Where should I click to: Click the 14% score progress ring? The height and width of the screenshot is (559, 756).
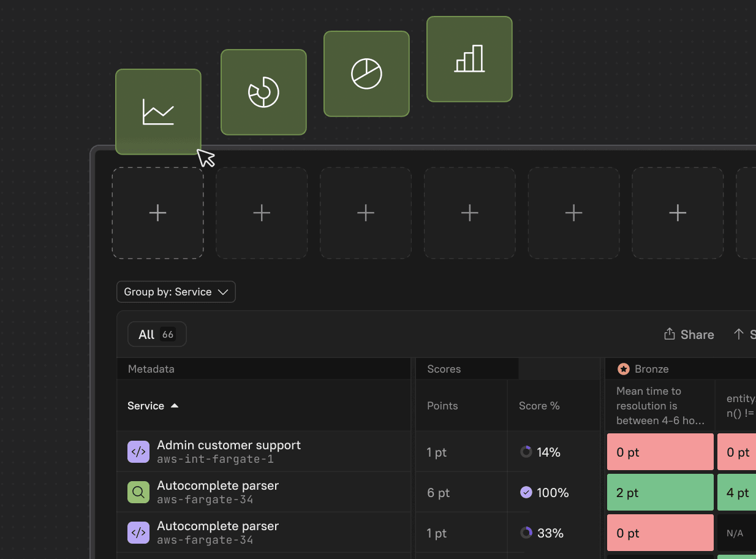point(526,452)
